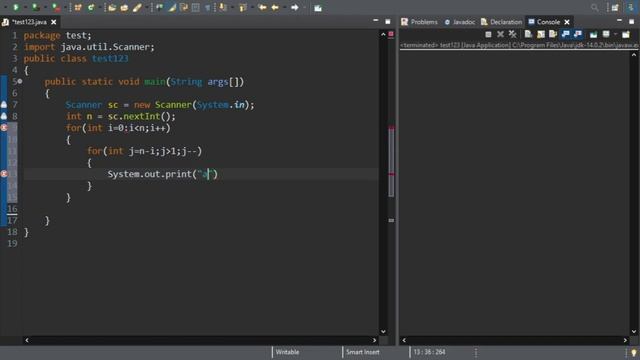The width and height of the screenshot is (640, 360).
Task: Navigate Back with the second yellow arrow
Action: pyautogui.click(x=275, y=7)
